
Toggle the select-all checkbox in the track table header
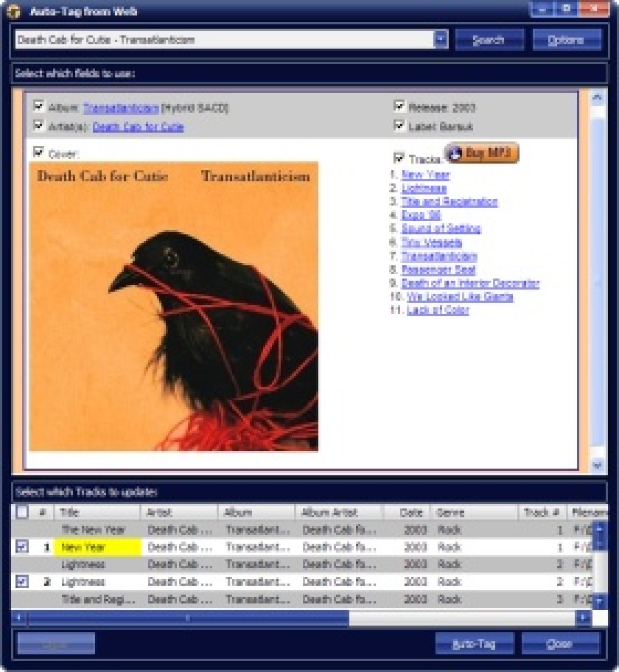click(x=22, y=512)
